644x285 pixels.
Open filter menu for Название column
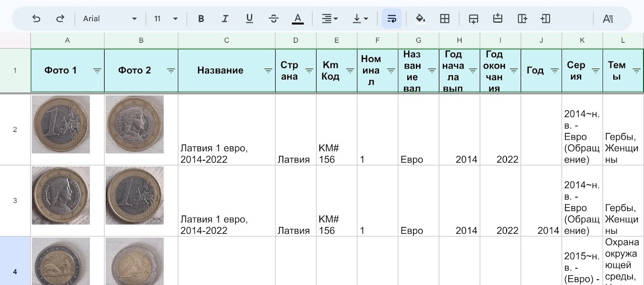(x=268, y=71)
